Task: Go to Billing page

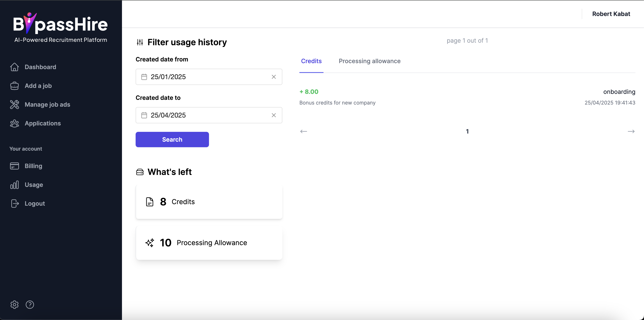Action: tap(33, 166)
